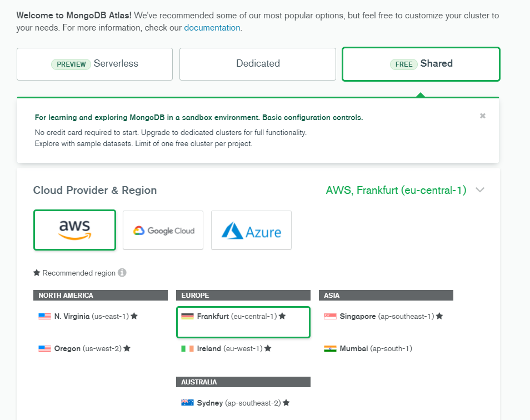530x420 pixels.
Task: Click the Australian flag beside Sydney
Action: (x=187, y=403)
